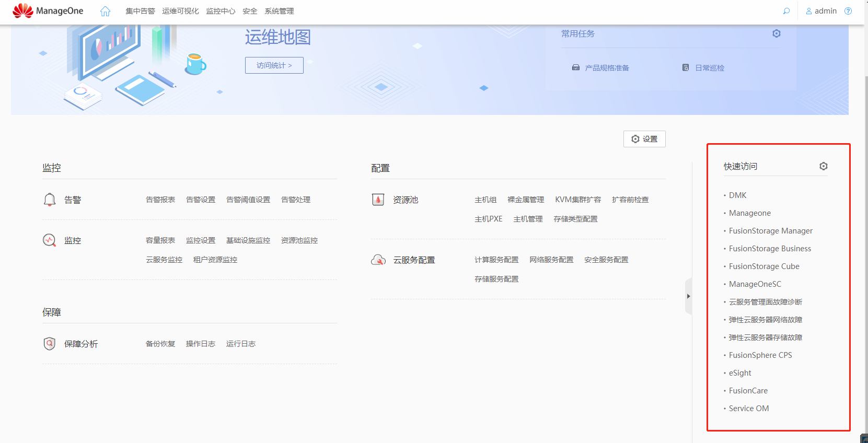868x443 pixels.
Task: Open the 告警设置 link
Action: coord(201,200)
